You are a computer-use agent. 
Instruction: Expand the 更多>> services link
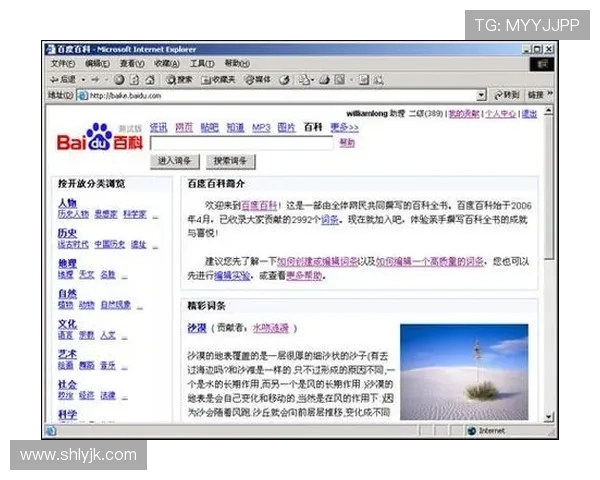(345, 127)
